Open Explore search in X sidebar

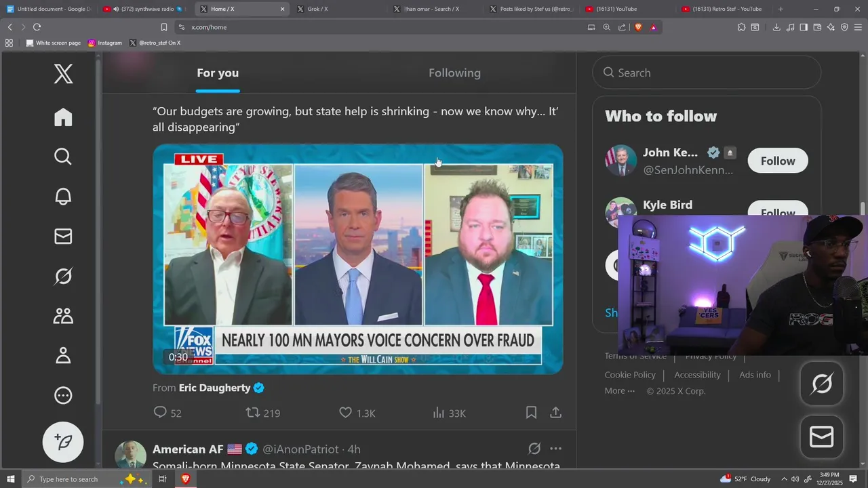[63, 157]
